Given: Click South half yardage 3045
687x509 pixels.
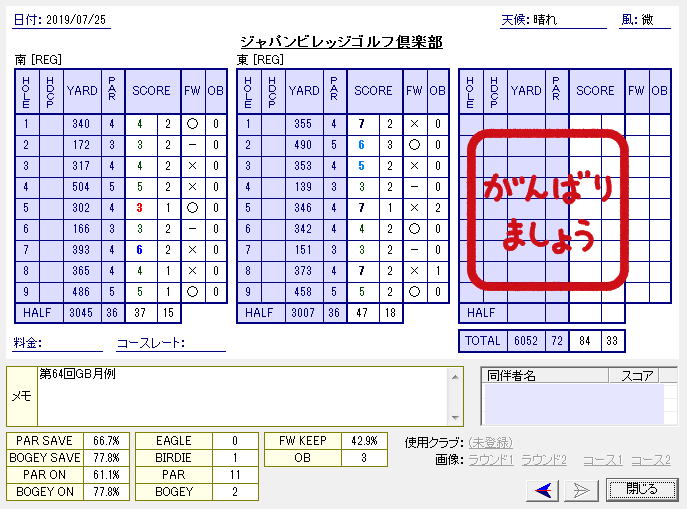Looking at the screenshot, I should [x=81, y=313].
